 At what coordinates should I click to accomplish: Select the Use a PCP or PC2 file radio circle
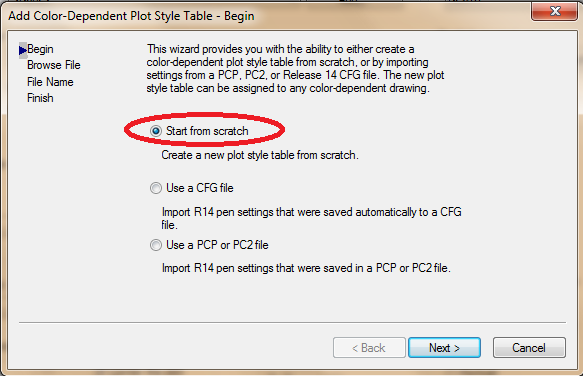tap(156, 245)
